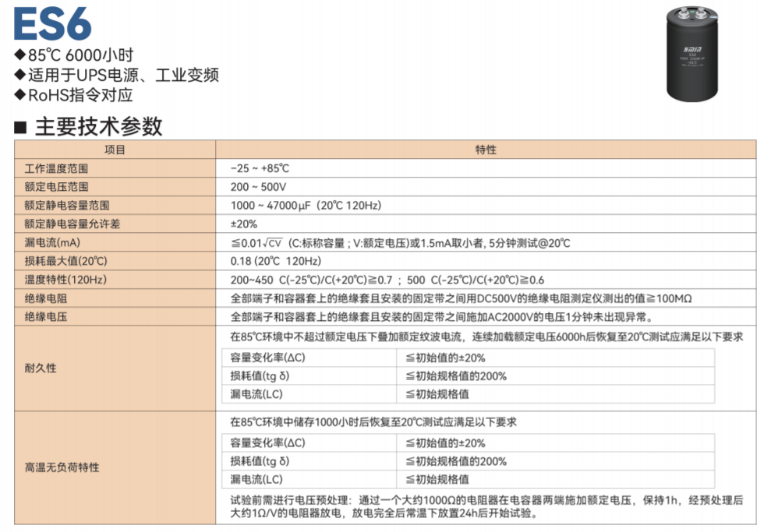Viewport: 771px width, 532px height.
Task: Click 容量变化率(ΔC) in the 耐久性 section
Action: coord(267,358)
